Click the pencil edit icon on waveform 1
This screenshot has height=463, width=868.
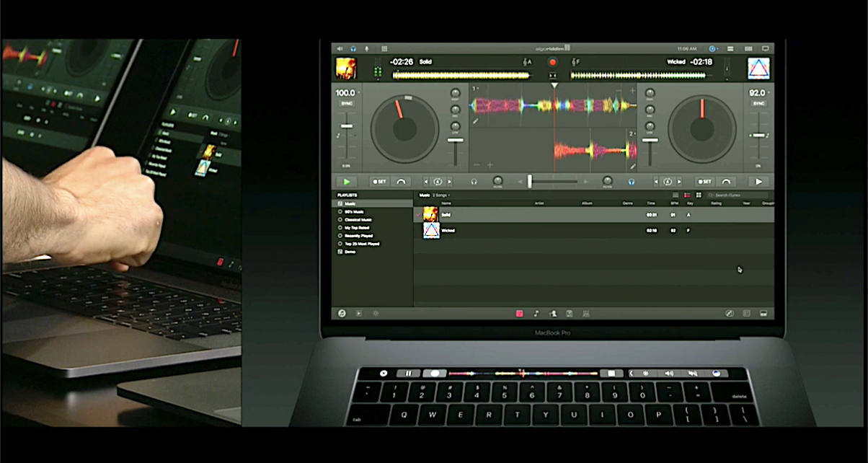(x=476, y=122)
